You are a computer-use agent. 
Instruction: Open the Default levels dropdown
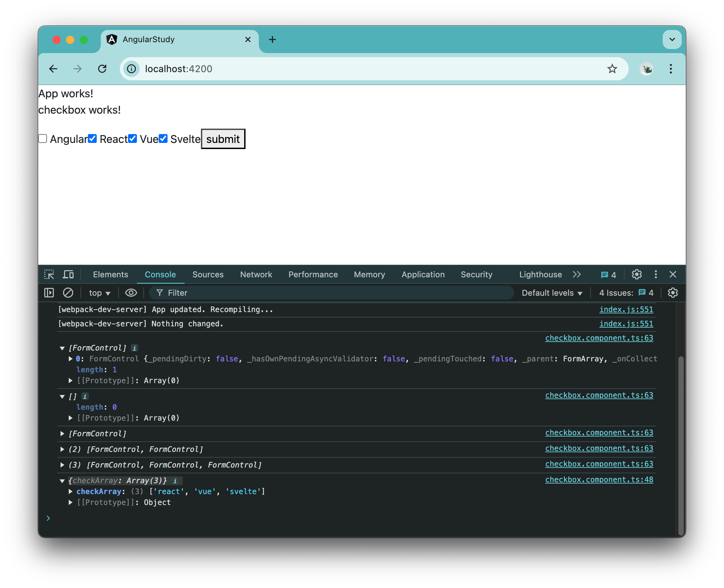(x=551, y=293)
